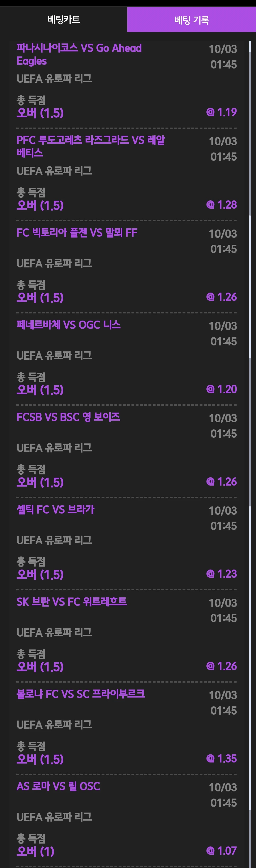
Task: Select 오버 (1) pick for AS 로마 match
Action: tap(35, 851)
